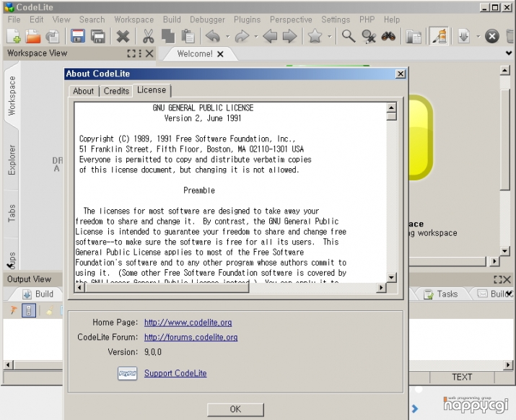Viewport: 516px width, 420px height.
Task: Click the Paste clipboard icon
Action: coord(188,36)
